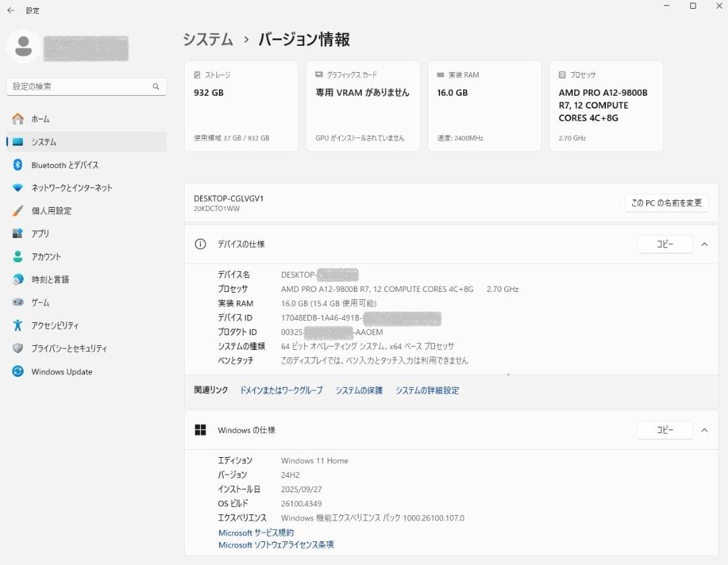
Task: Open the Windows Update sync icon
Action: click(18, 371)
